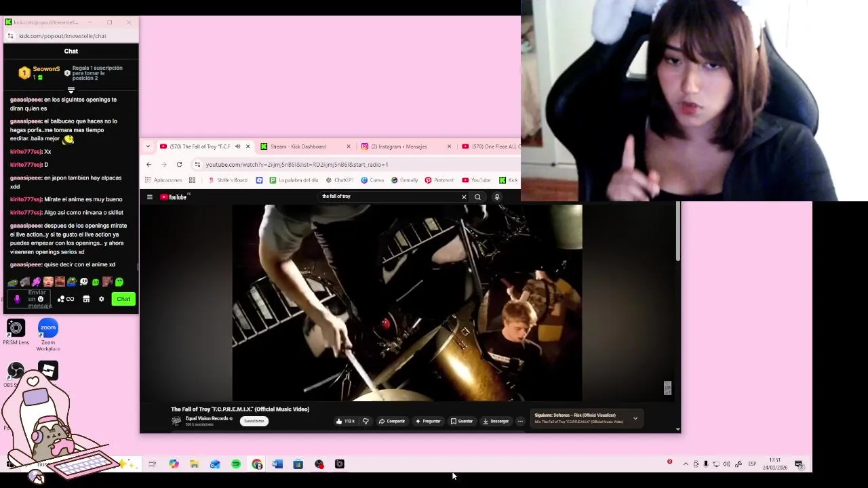Save video with Guardar button

462,422
